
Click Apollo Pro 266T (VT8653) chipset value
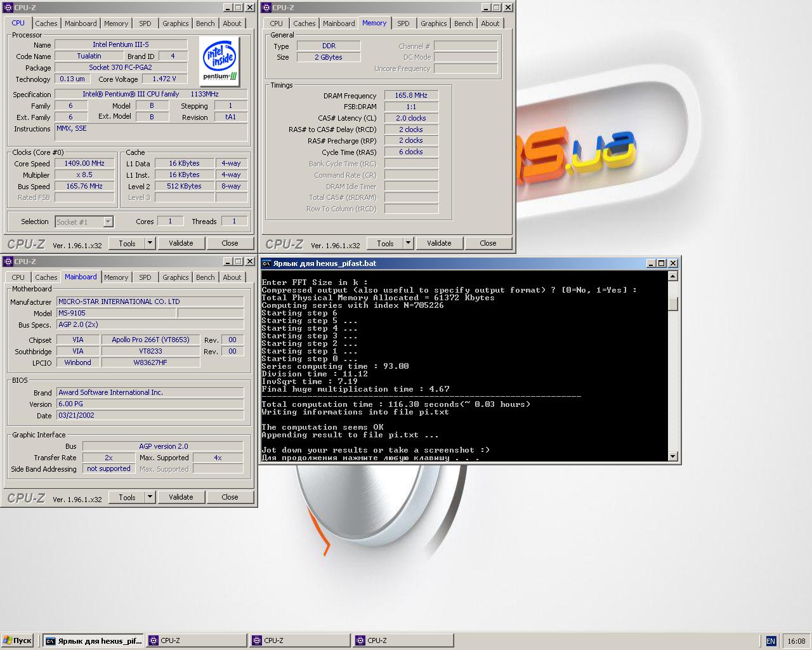pyautogui.click(x=150, y=340)
